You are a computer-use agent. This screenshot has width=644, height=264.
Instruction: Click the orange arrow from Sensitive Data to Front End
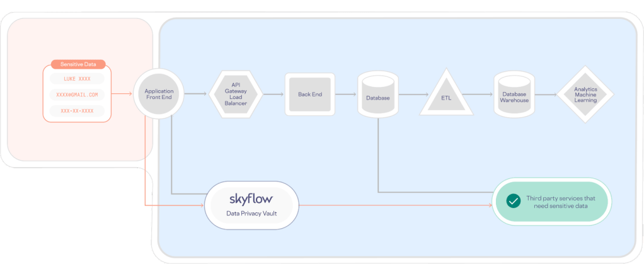[122, 95]
